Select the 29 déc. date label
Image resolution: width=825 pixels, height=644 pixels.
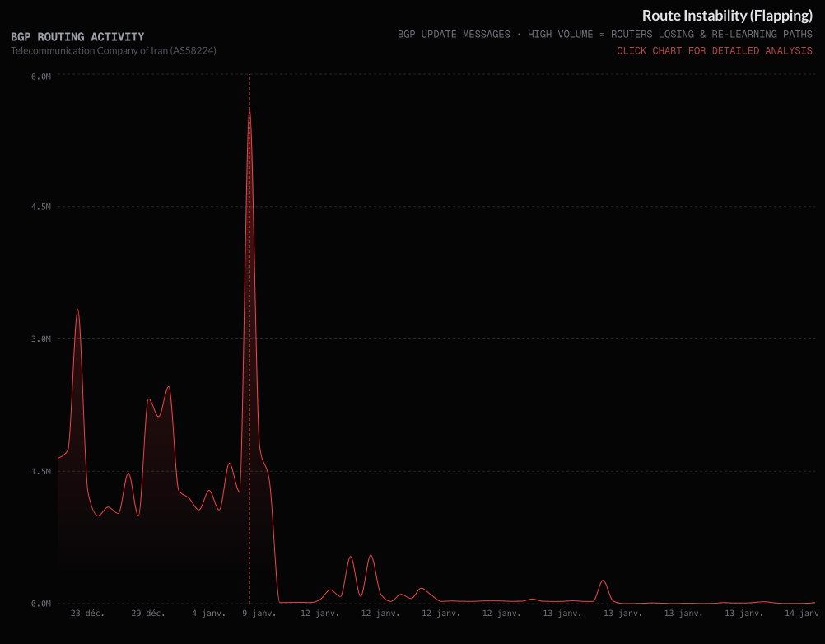click(148, 614)
